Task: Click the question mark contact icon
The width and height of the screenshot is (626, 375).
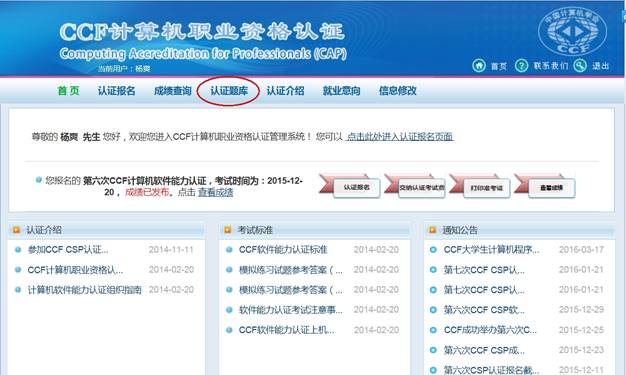Action: [x=521, y=65]
